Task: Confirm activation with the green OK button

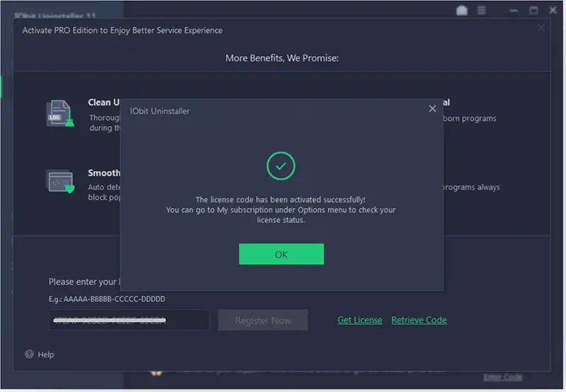Action: (x=281, y=254)
